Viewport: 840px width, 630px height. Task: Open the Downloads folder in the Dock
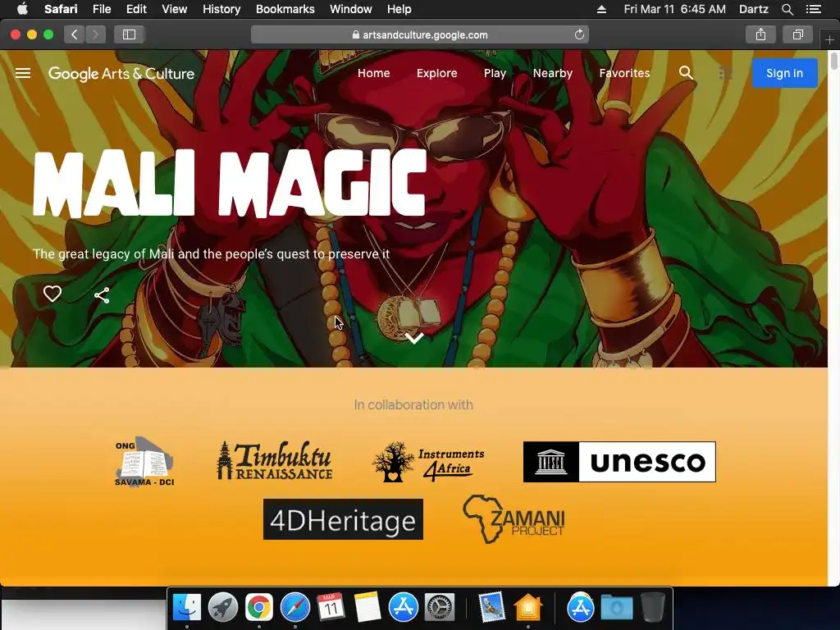(x=617, y=608)
